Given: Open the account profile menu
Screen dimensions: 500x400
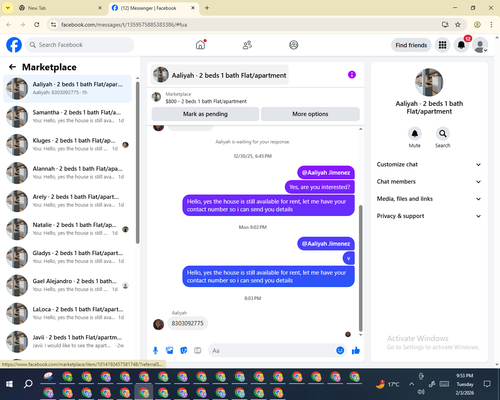Looking at the screenshot, I should 480,45.
